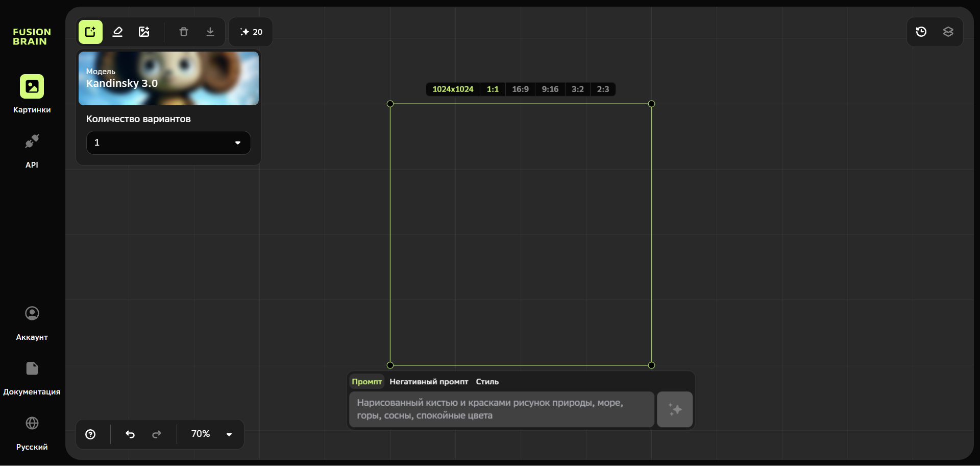Image resolution: width=980 pixels, height=466 pixels.
Task: Undo the last action
Action: [x=130, y=434]
